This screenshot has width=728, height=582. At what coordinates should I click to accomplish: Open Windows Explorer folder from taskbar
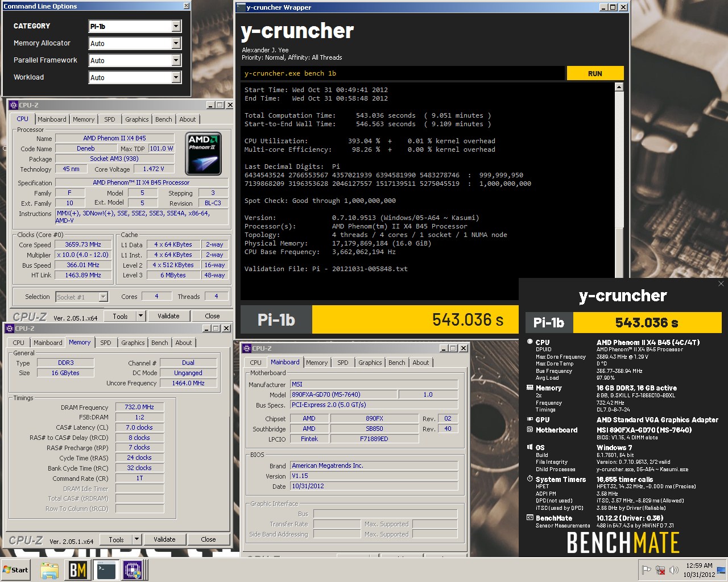[x=49, y=570]
